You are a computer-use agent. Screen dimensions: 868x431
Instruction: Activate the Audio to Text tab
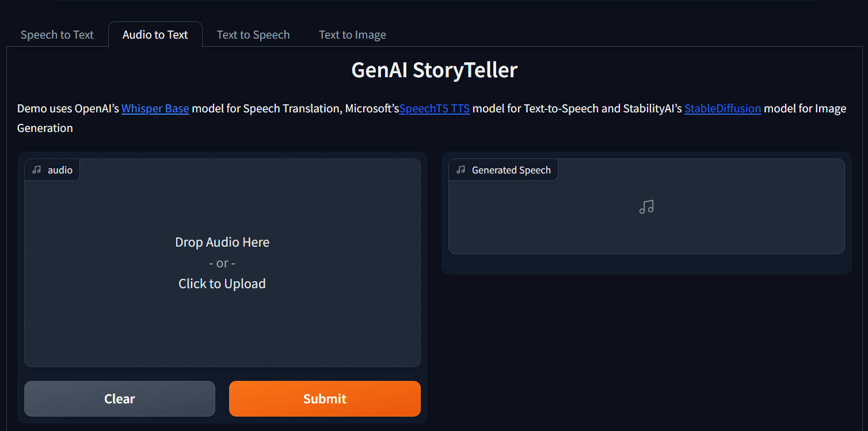tap(155, 35)
